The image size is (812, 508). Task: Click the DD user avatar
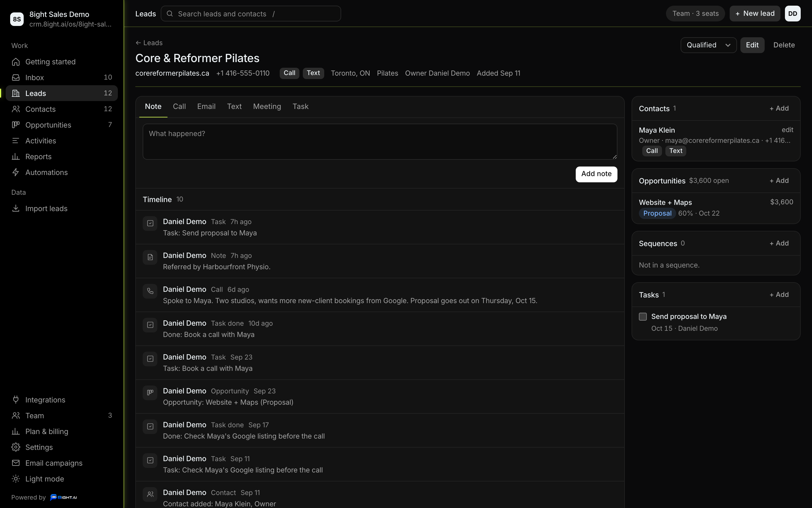(793, 14)
